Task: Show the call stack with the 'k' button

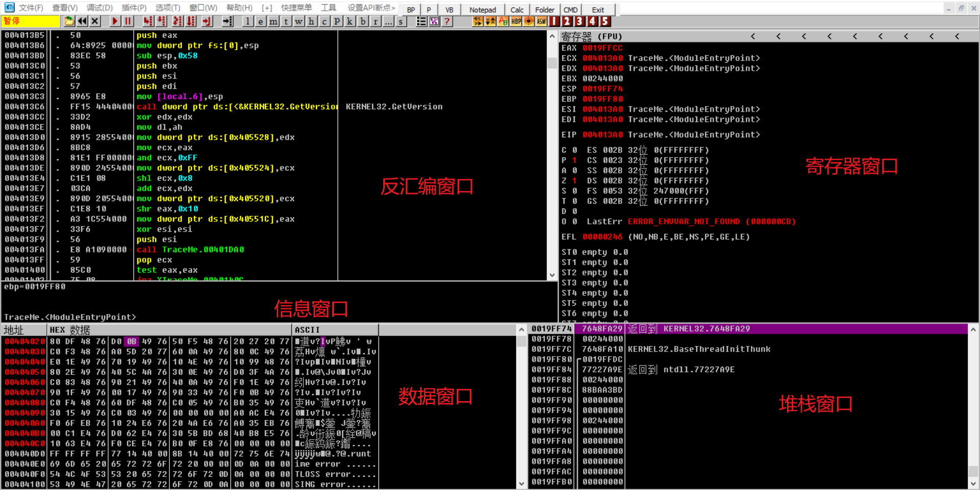Action: (350, 21)
